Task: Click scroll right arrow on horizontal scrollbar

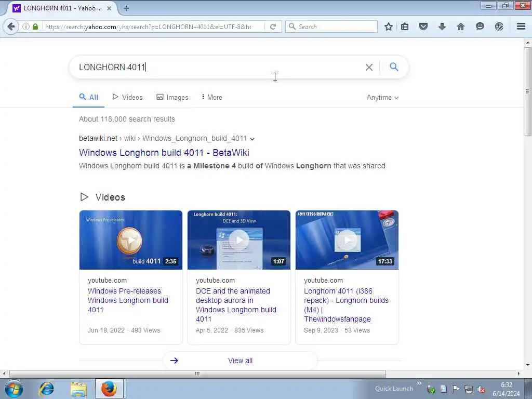Action: click(x=518, y=374)
